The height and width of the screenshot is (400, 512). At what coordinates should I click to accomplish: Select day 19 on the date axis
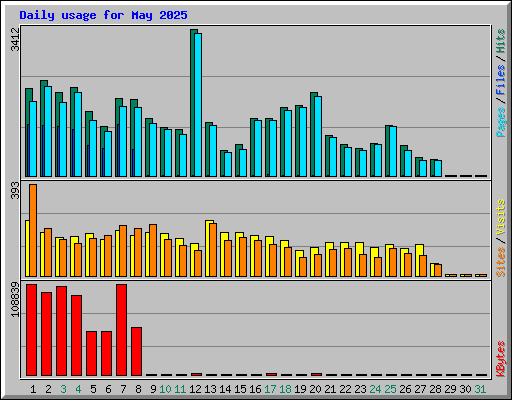[300, 389]
